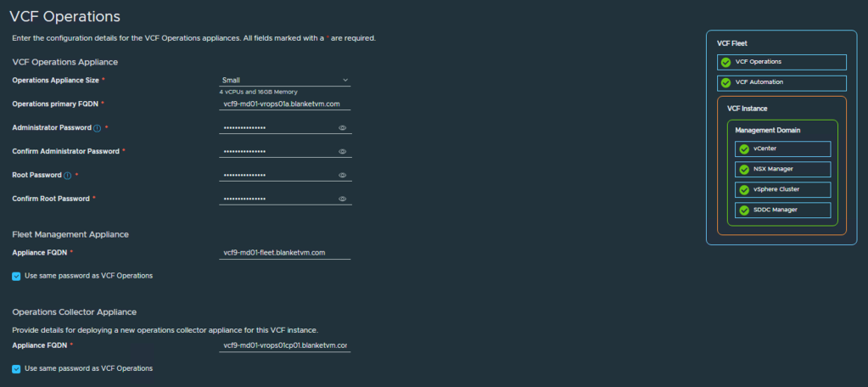Image resolution: width=868 pixels, height=387 pixels.
Task: Click the NSX Manager green check icon
Action: pyautogui.click(x=744, y=169)
